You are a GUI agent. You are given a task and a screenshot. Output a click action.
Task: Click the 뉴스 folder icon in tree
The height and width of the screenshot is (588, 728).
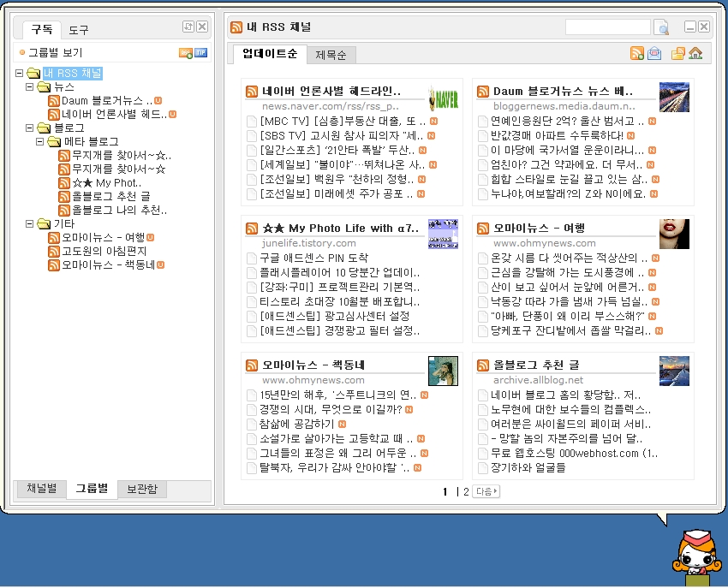pyautogui.click(x=44, y=86)
